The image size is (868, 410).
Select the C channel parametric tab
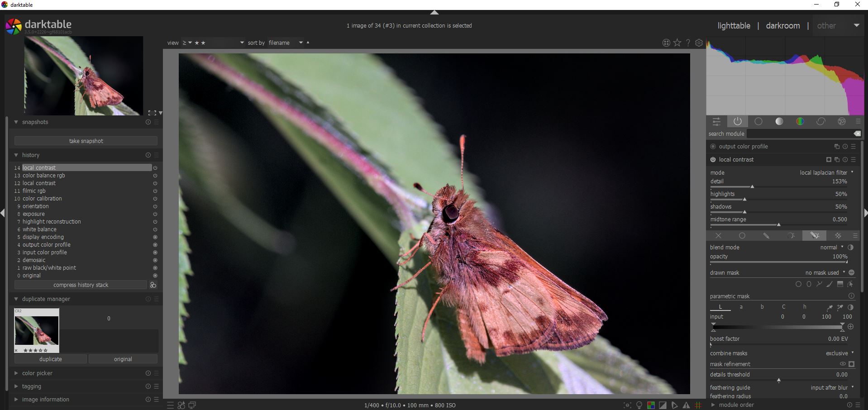(x=783, y=307)
